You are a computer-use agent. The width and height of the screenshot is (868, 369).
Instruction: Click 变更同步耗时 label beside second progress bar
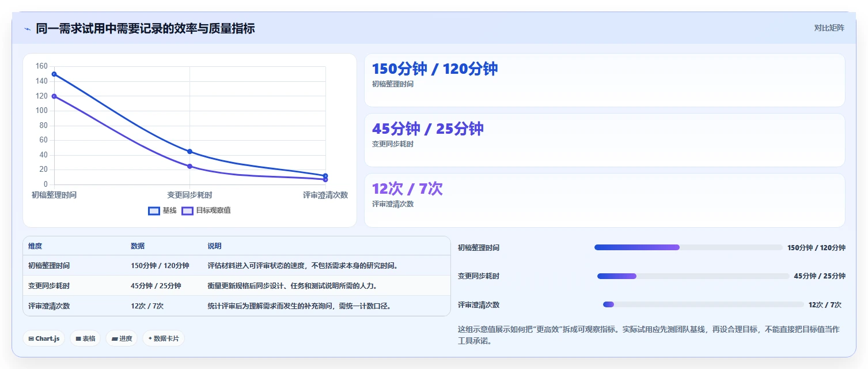[x=479, y=276]
